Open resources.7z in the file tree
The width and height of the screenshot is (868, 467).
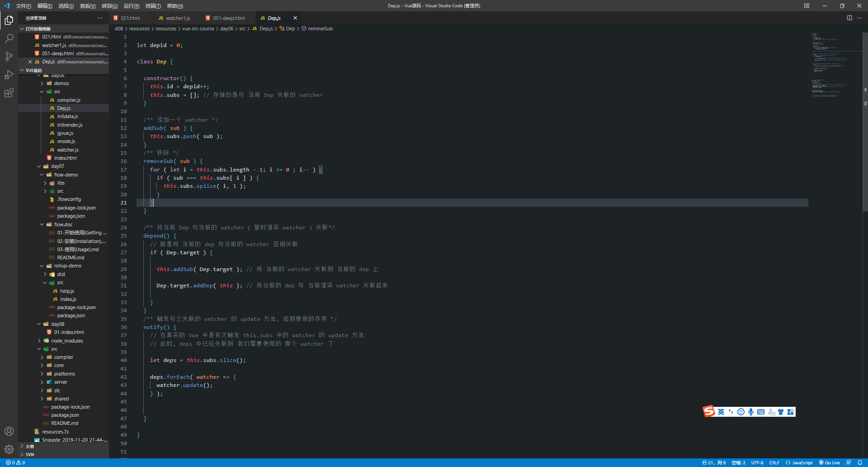pyautogui.click(x=55, y=432)
